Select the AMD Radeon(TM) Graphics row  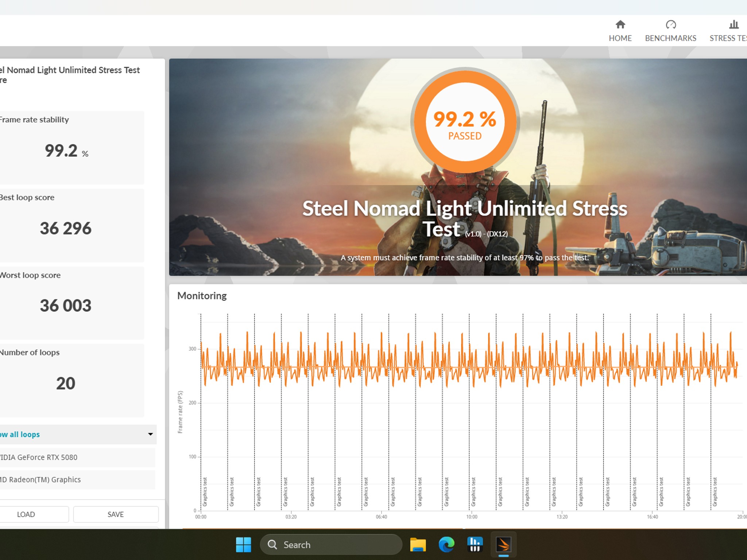(x=40, y=480)
